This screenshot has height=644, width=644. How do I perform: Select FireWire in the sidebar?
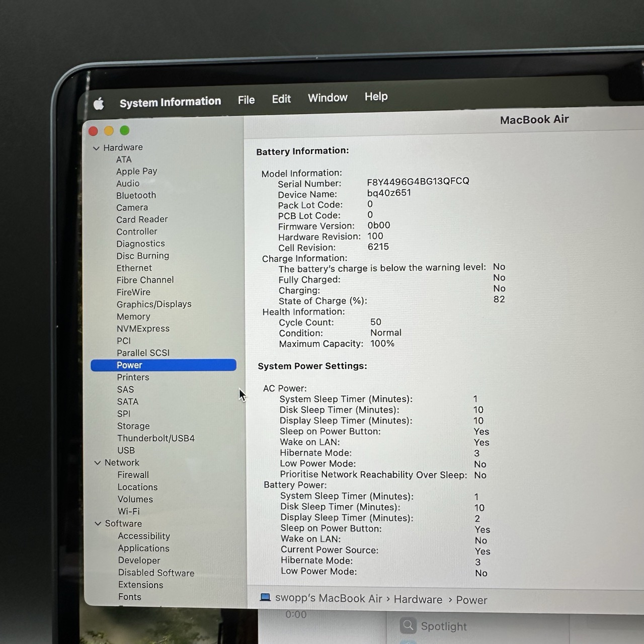coord(133,292)
